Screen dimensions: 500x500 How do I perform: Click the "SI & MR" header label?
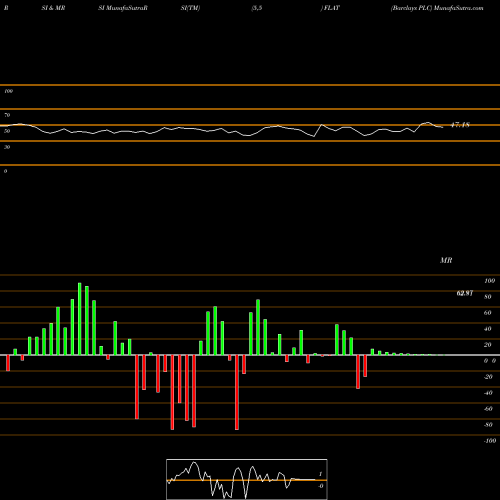(53, 8)
